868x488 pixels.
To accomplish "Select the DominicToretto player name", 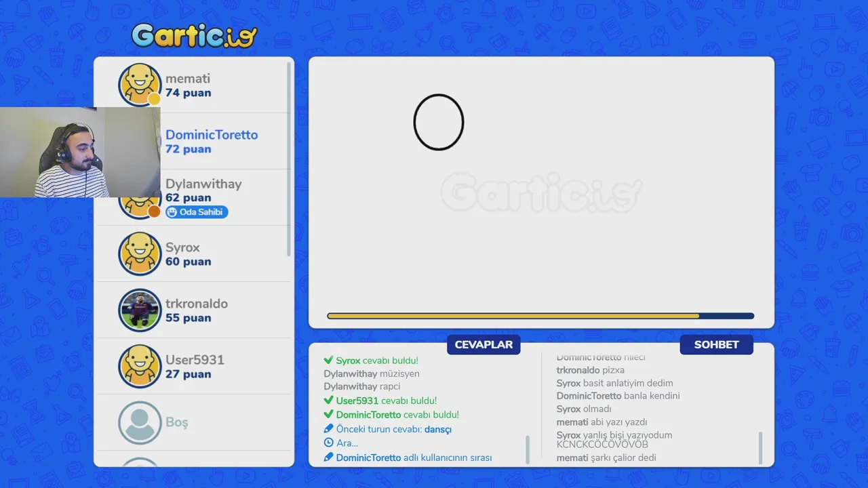I will point(212,135).
